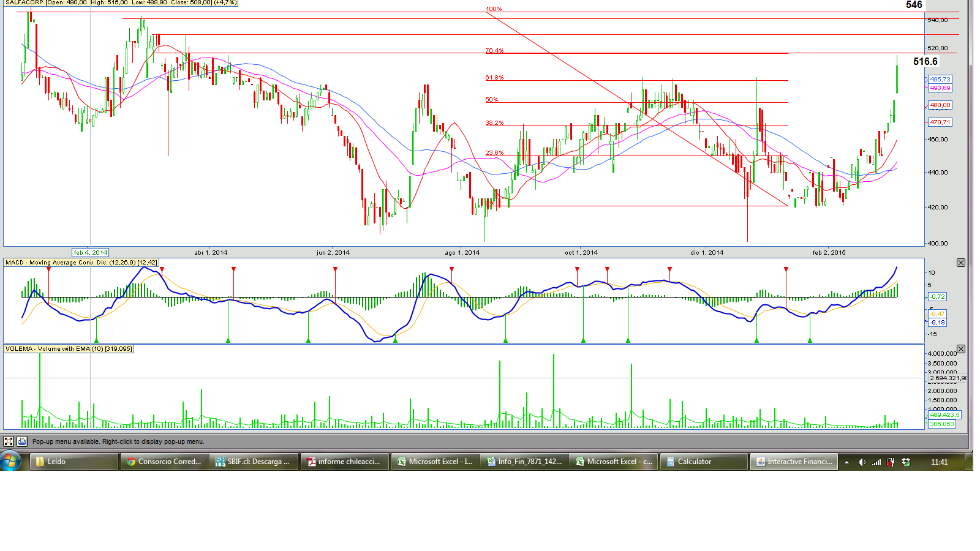This screenshot has width=980, height=551.
Task: Switch to the Microsoft Excel - c... window
Action: (x=614, y=462)
